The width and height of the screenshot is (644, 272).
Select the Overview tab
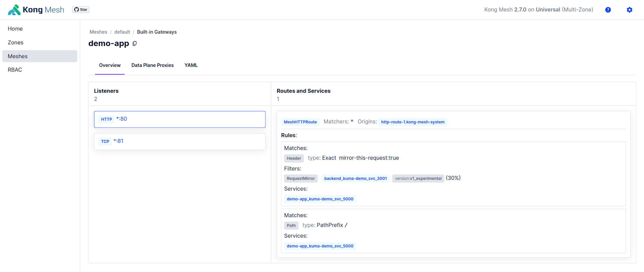pos(110,65)
